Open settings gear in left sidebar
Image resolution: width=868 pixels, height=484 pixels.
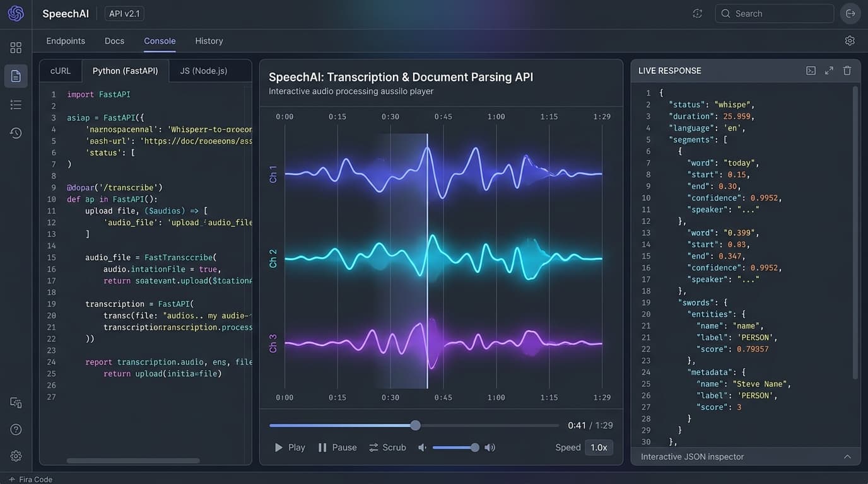click(x=16, y=456)
